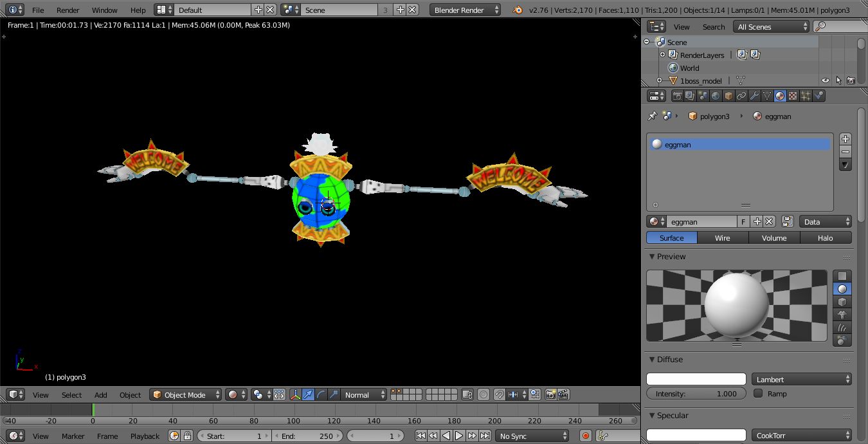This screenshot has height=444, width=868.
Task: Click Diffuse Intensity slider
Action: (696, 393)
